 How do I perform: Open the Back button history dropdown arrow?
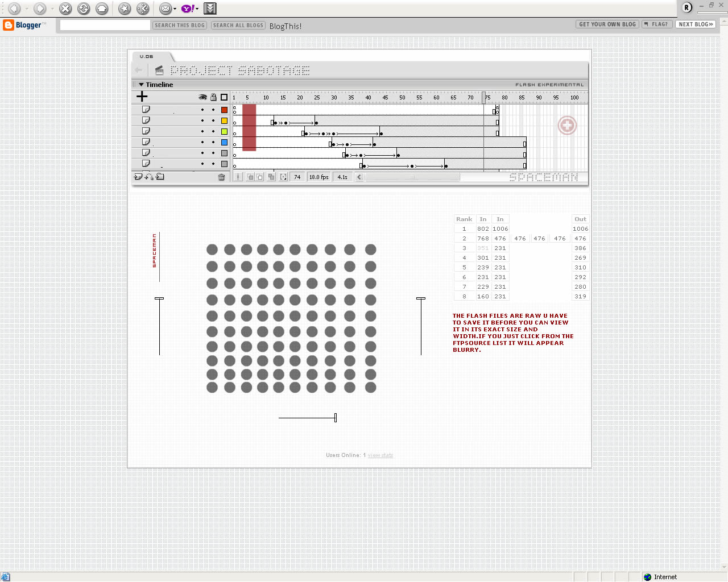(x=26, y=9)
